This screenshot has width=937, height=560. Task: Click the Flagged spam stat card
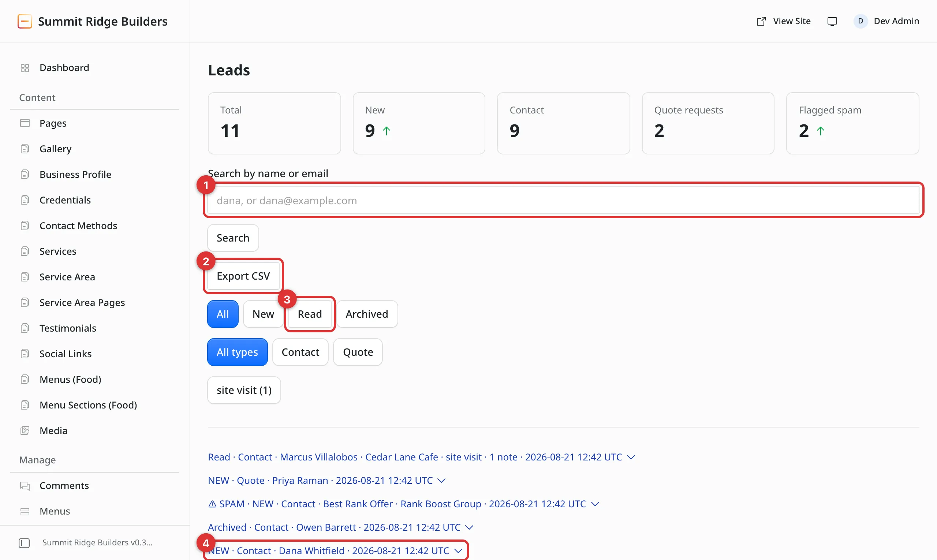pyautogui.click(x=852, y=123)
